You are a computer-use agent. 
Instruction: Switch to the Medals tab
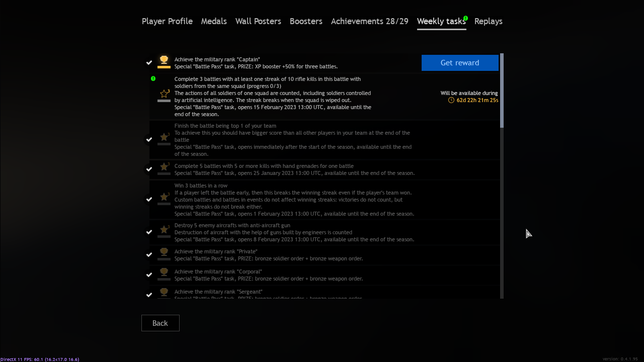214,21
